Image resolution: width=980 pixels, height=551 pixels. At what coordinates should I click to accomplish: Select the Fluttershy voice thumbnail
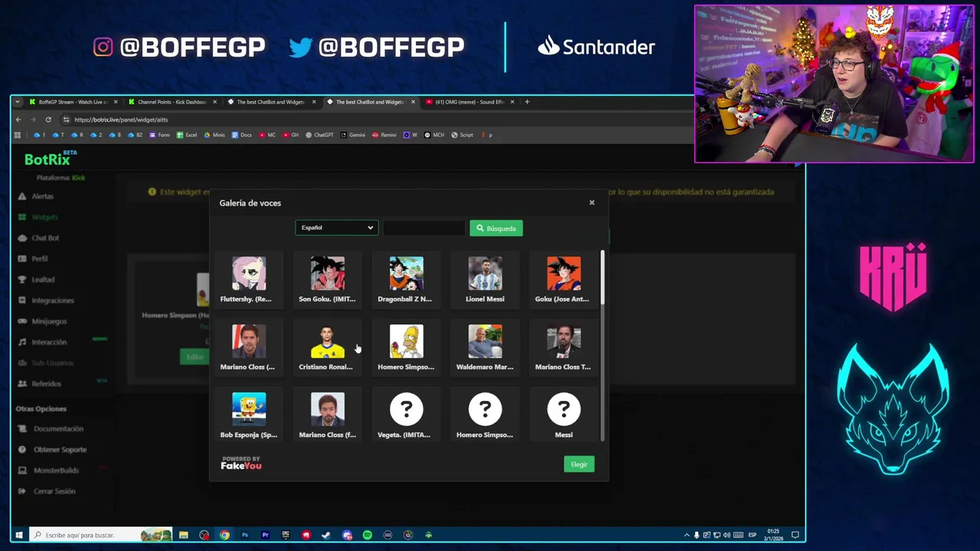[x=249, y=274]
